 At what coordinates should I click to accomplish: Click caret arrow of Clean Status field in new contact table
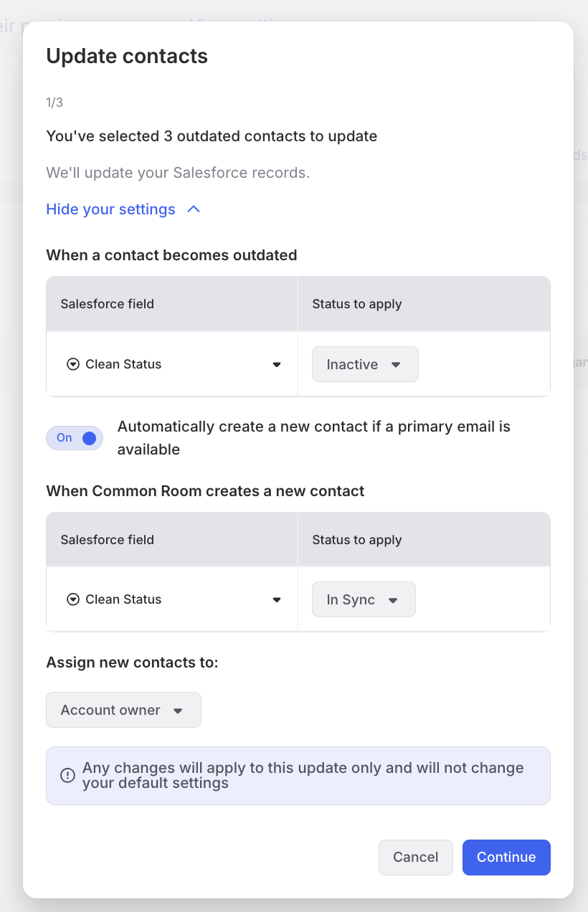277,600
